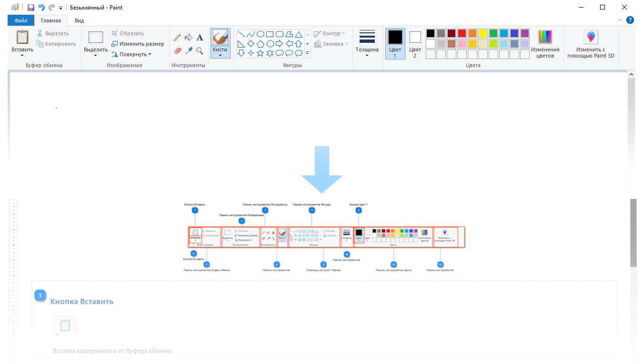The image size is (643, 364).
Task: Toggle the Цвет 1 color selector
Action: pos(395,43)
